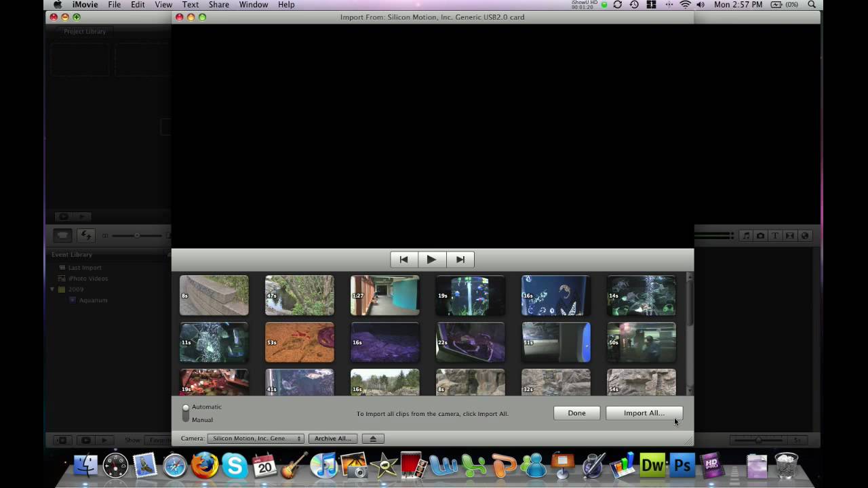Open the photo browser camera icon
This screenshot has width=868, height=488.
pos(761,235)
